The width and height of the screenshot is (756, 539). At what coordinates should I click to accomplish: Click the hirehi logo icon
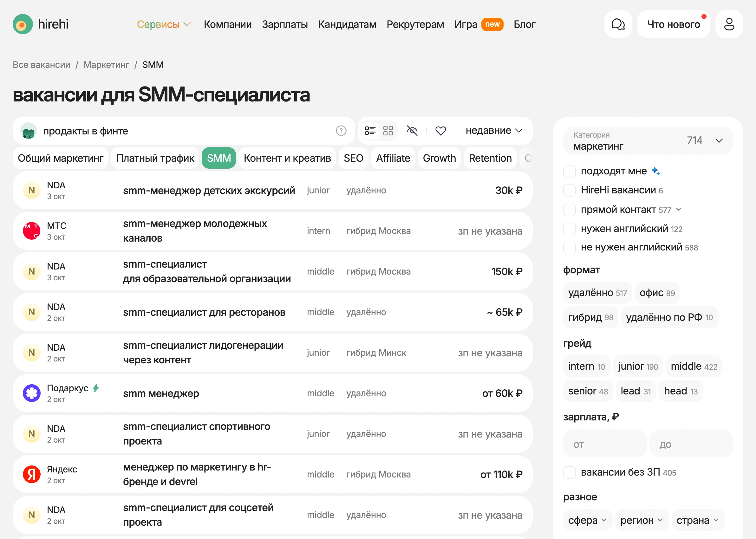click(x=23, y=24)
